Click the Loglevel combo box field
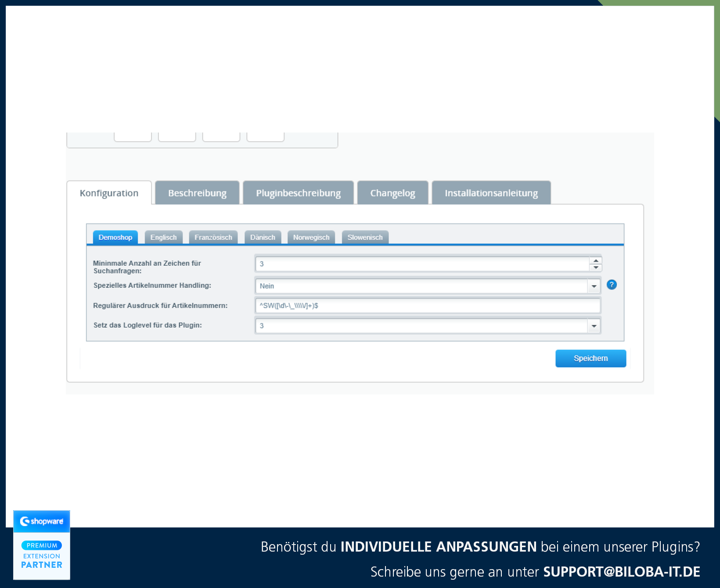 point(421,326)
